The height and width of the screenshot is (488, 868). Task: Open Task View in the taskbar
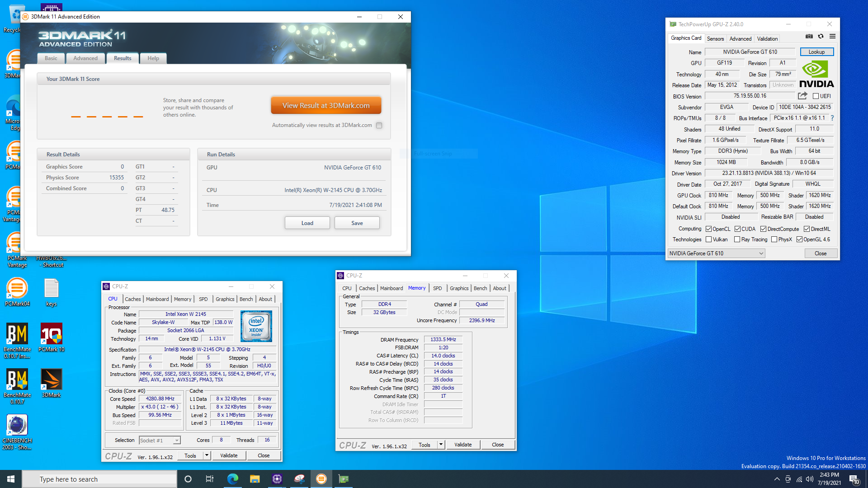(x=210, y=479)
